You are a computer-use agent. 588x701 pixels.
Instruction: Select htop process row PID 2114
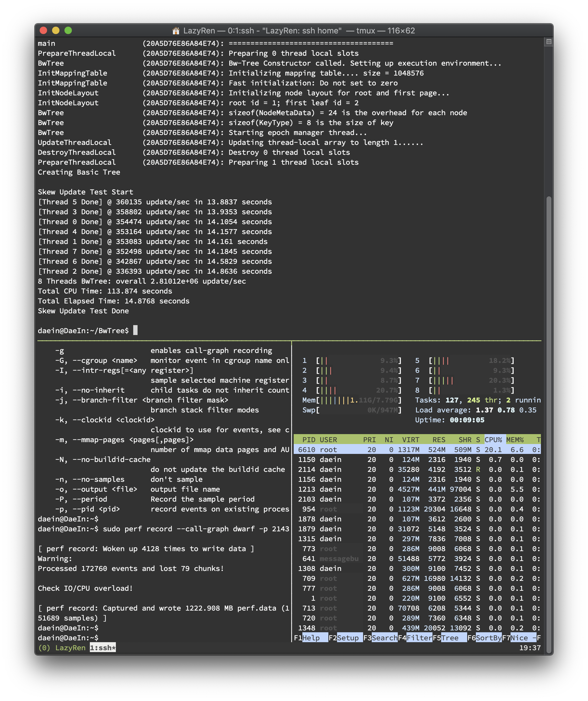(417, 469)
